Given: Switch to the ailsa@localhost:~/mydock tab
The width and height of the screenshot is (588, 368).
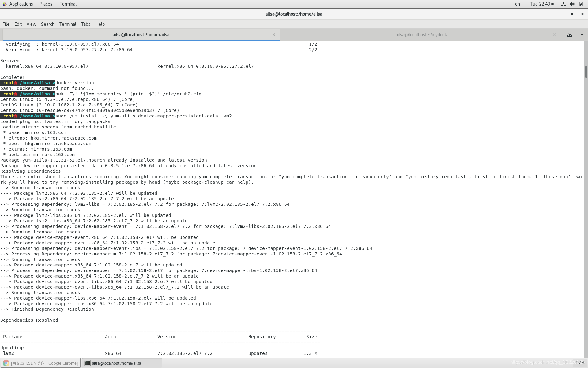Looking at the screenshot, I should click(x=421, y=35).
